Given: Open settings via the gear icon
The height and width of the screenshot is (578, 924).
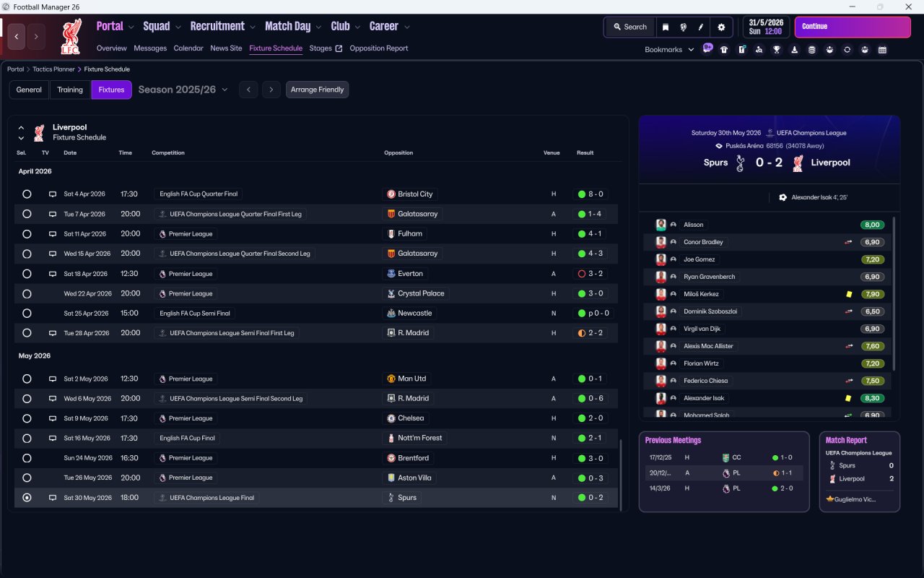Looking at the screenshot, I should pyautogui.click(x=721, y=27).
